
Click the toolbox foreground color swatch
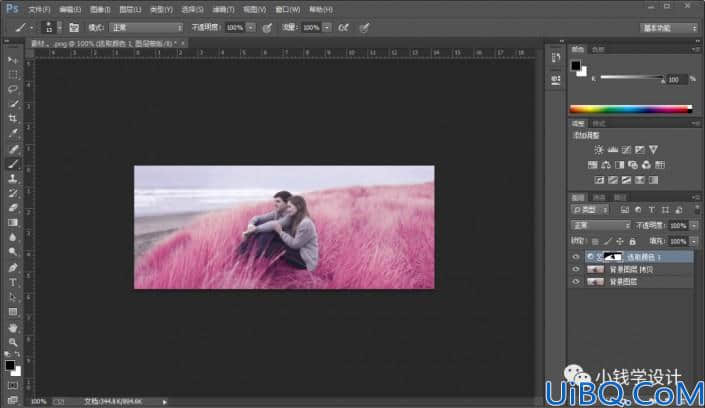pyautogui.click(x=10, y=365)
